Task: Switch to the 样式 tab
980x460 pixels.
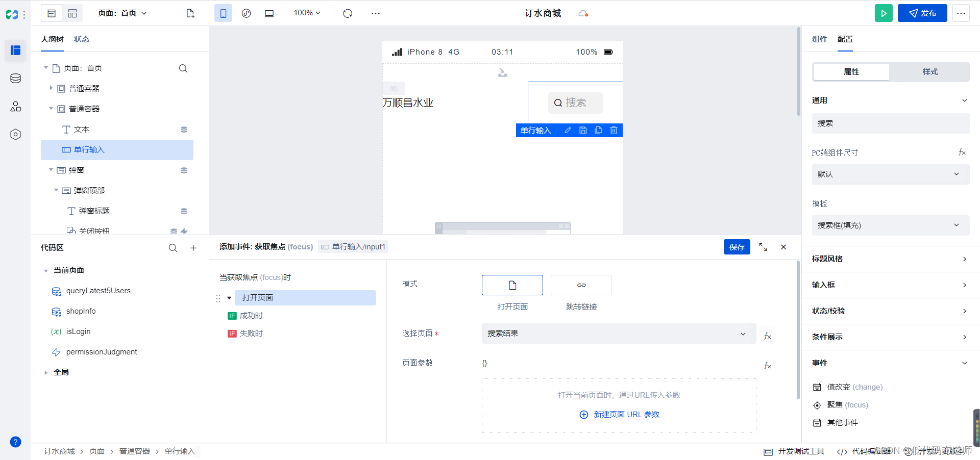Action: point(929,72)
